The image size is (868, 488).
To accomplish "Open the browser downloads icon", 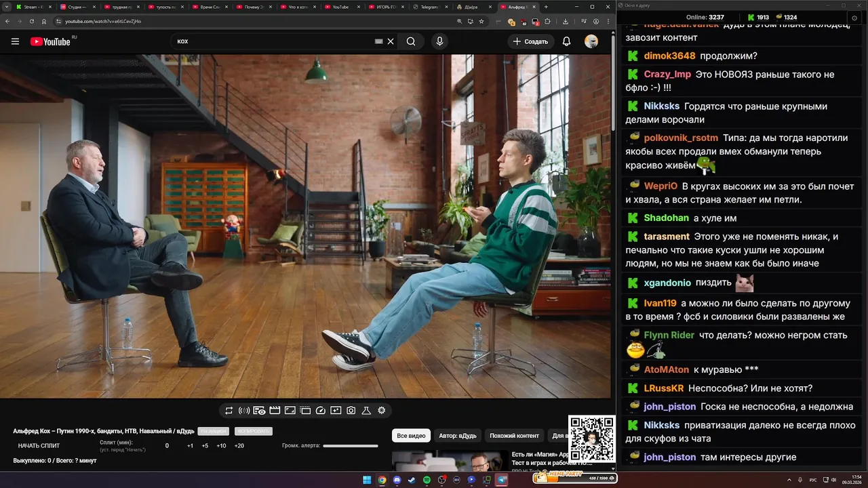I will click(566, 21).
